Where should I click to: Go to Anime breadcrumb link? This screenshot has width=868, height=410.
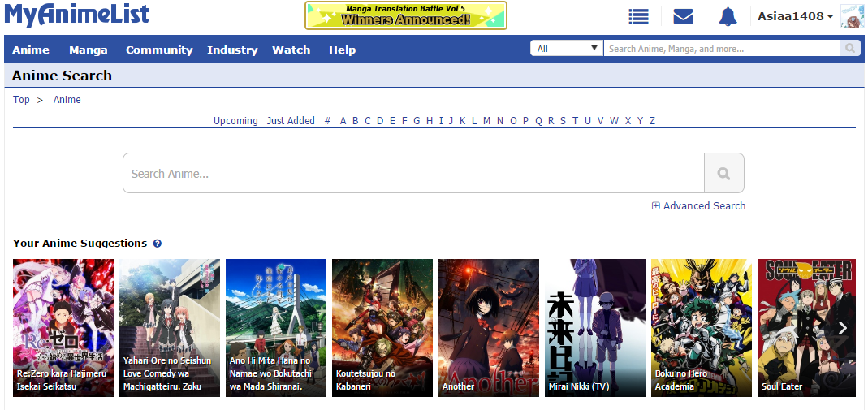click(x=67, y=100)
